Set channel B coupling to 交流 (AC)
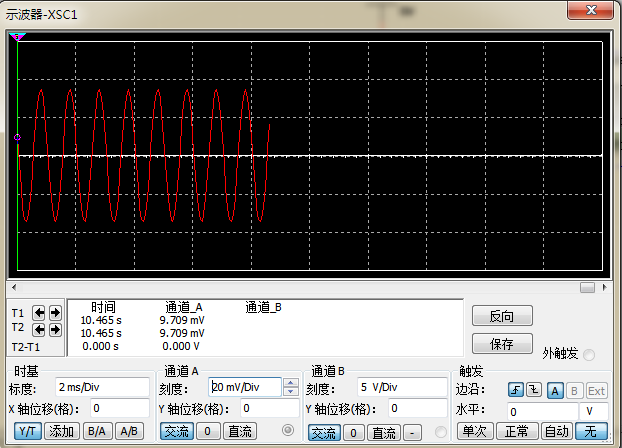This screenshot has width=622, height=448. 324,433
